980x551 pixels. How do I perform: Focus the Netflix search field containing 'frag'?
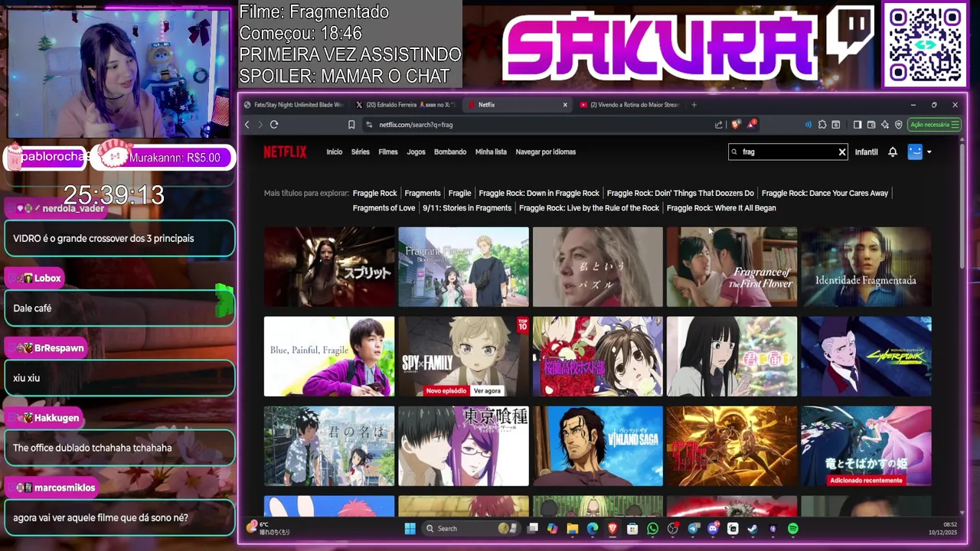[x=789, y=152]
